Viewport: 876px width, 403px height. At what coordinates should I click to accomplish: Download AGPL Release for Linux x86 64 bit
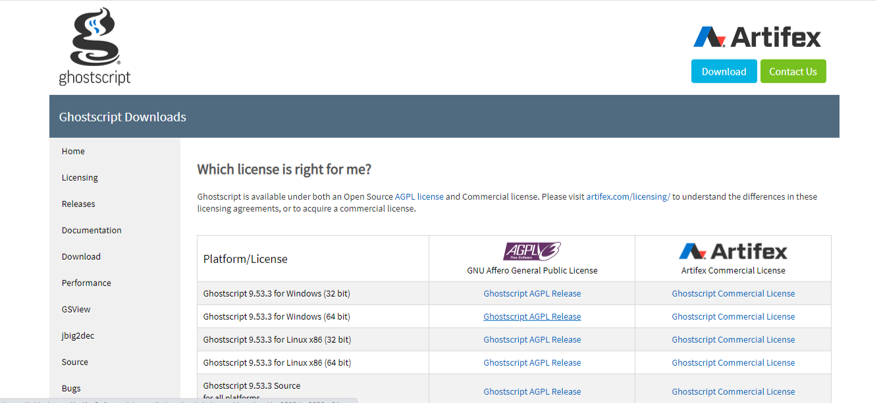coord(532,363)
